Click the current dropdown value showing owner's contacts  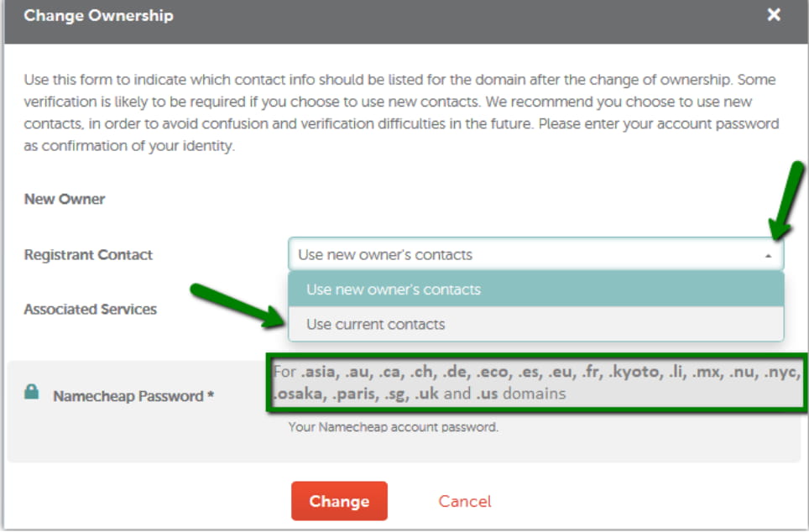click(x=386, y=254)
